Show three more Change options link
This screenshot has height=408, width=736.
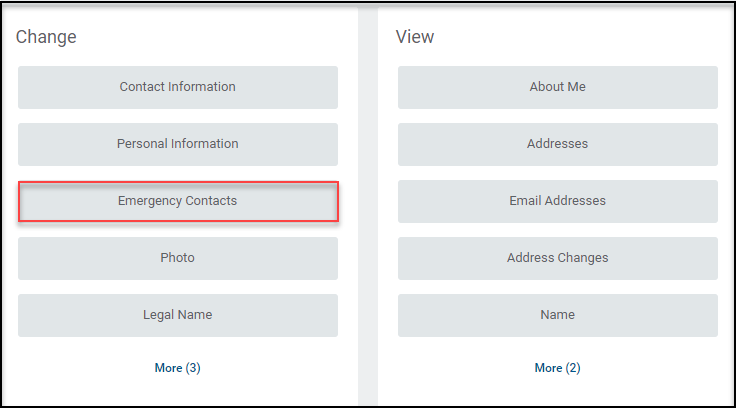[x=177, y=368]
